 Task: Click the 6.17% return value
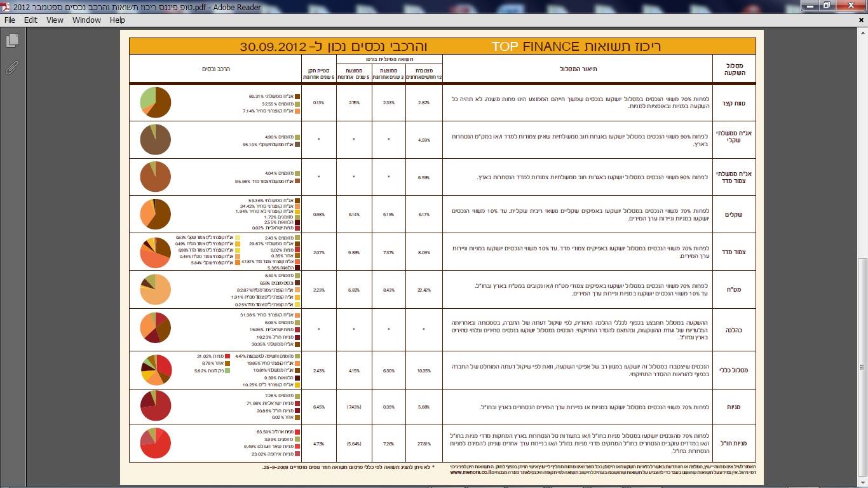(424, 214)
